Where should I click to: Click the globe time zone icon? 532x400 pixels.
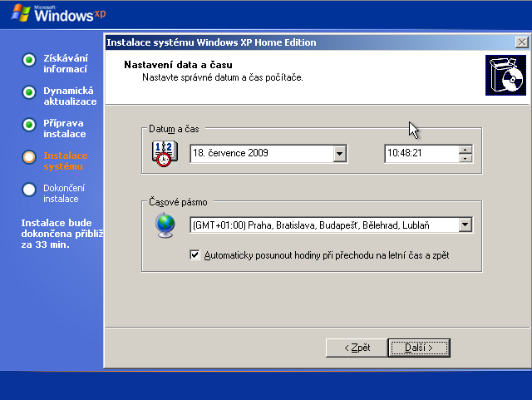point(165,225)
